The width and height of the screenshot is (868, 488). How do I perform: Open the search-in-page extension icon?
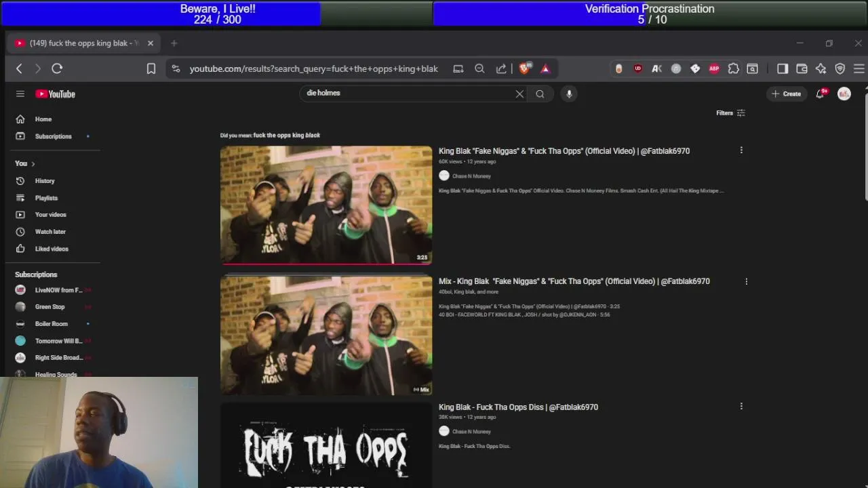pyautogui.click(x=752, y=68)
